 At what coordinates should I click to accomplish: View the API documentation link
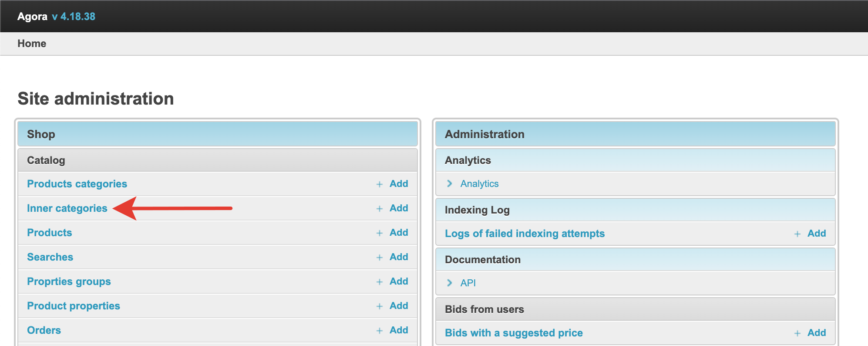tap(468, 283)
